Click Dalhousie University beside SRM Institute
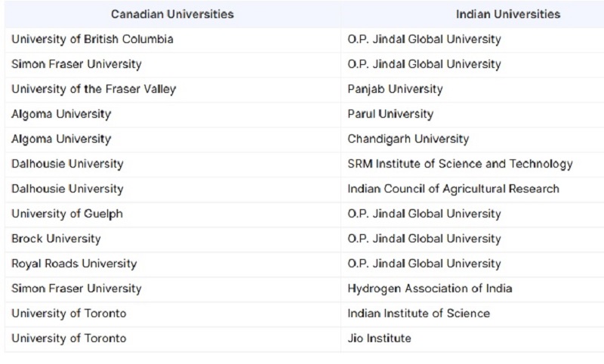 pyautogui.click(x=67, y=164)
